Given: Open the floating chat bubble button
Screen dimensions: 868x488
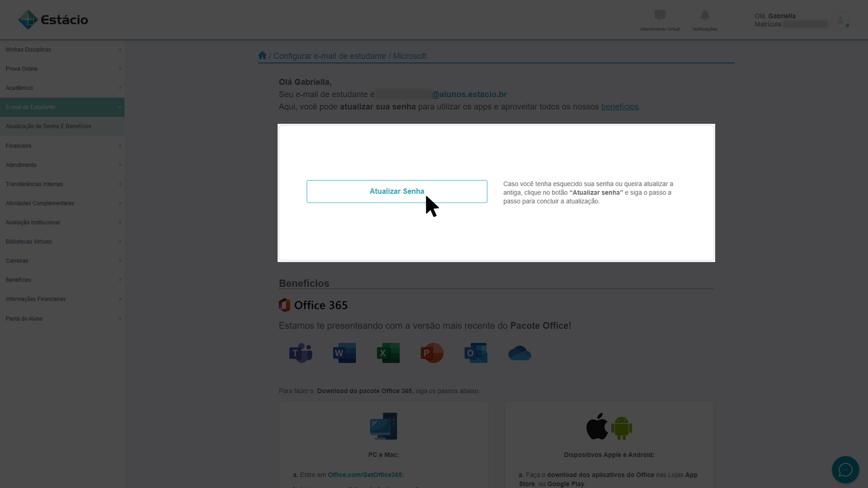Looking at the screenshot, I should (845, 470).
